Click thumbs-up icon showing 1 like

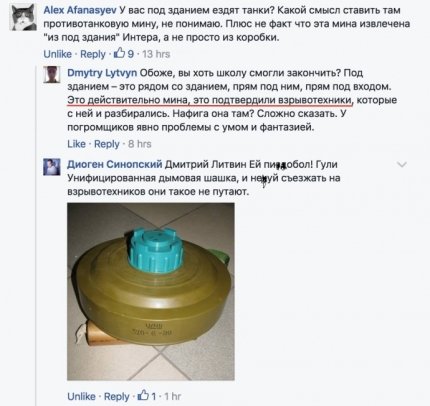(x=143, y=395)
